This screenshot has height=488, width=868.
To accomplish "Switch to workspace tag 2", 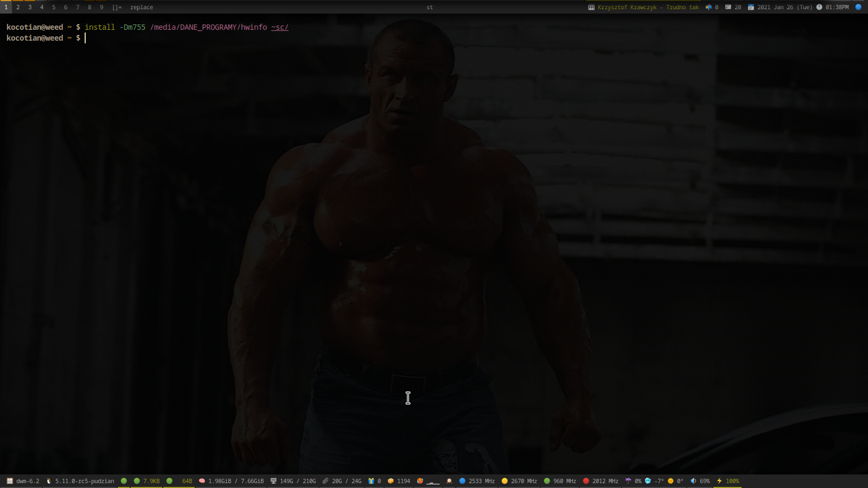I will coord(18,7).
